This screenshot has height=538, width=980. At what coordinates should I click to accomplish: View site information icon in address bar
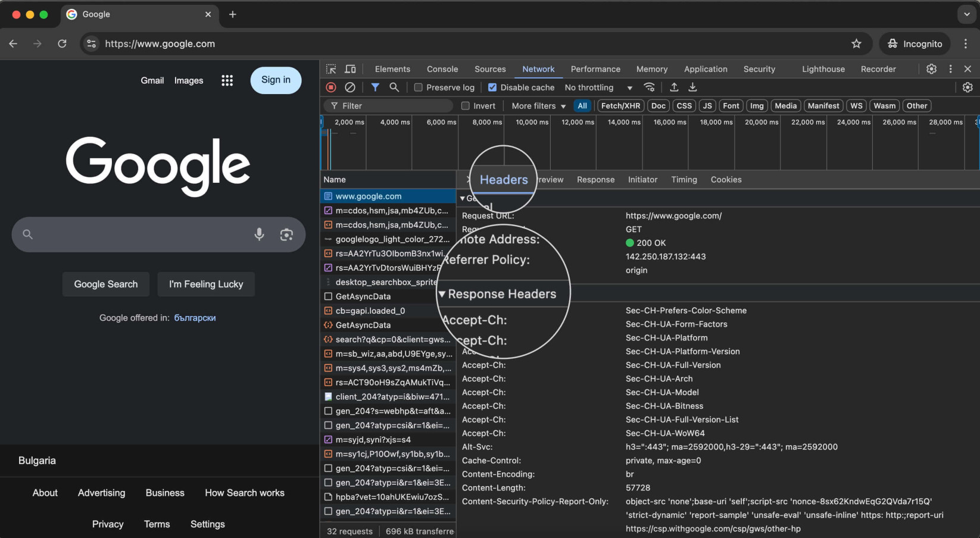pos(91,43)
